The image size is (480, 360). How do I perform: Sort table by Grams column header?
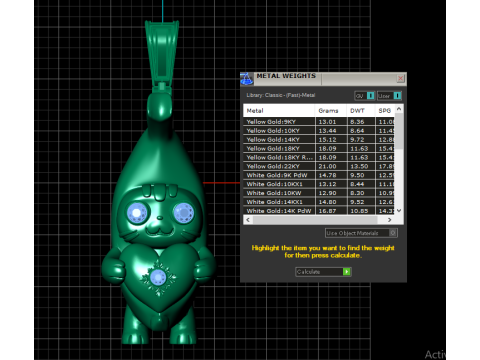[x=331, y=111]
